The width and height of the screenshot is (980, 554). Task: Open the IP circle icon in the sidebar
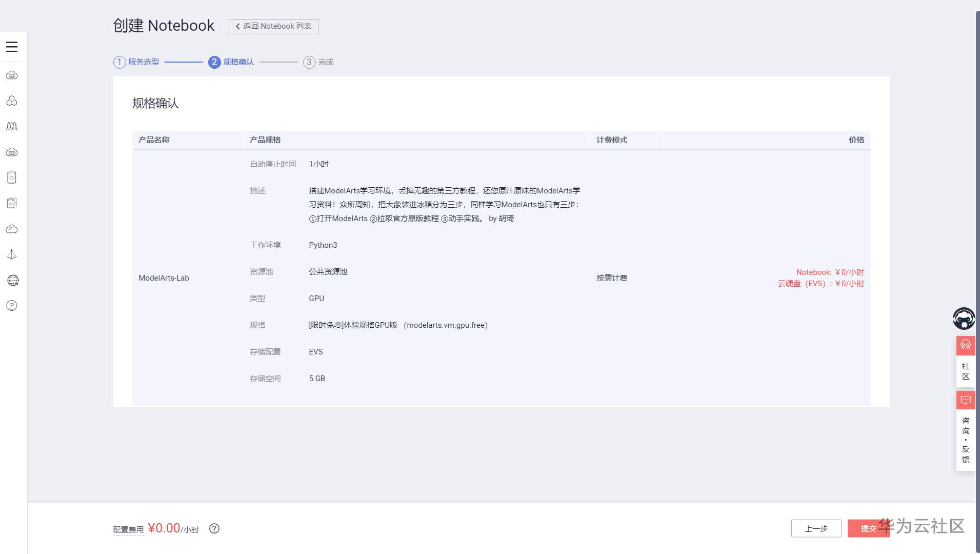[x=12, y=306]
